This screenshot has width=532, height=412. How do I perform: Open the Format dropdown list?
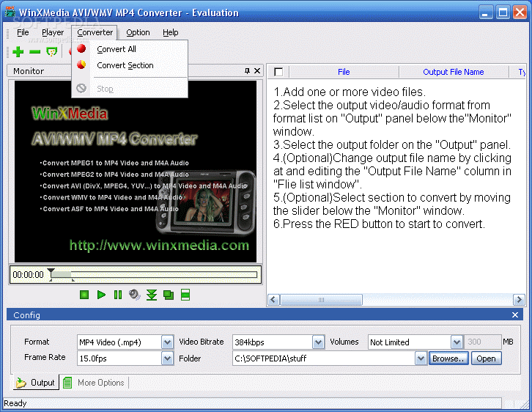click(x=167, y=342)
